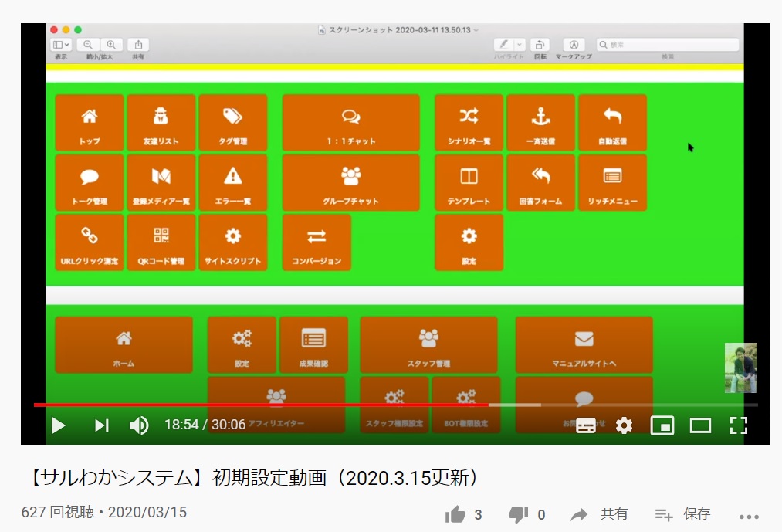This screenshot has width=782, height=532.
Task: Like the video with thumbs up
Action: (455, 514)
